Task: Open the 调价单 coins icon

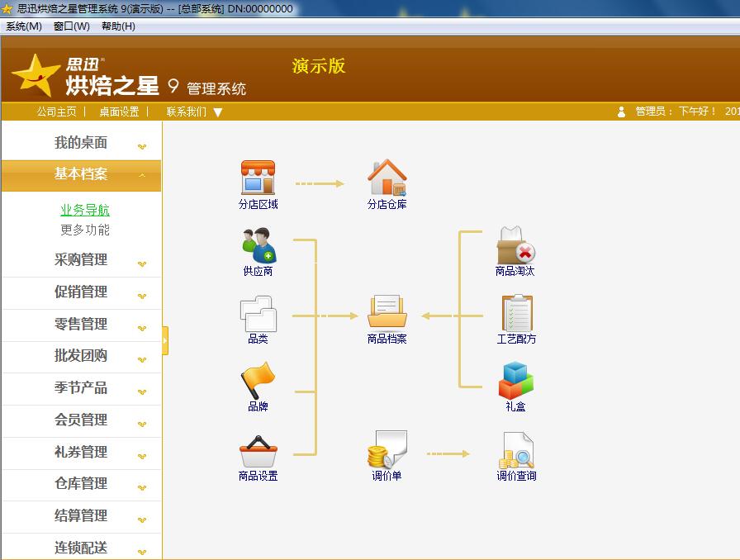Action: tap(387, 449)
